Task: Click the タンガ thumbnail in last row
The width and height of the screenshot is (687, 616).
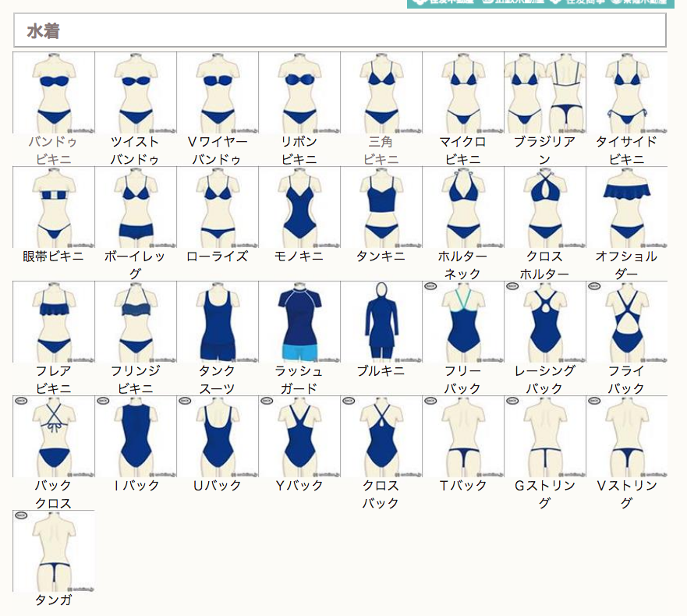Action: pyautogui.click(x=54, y=551)
